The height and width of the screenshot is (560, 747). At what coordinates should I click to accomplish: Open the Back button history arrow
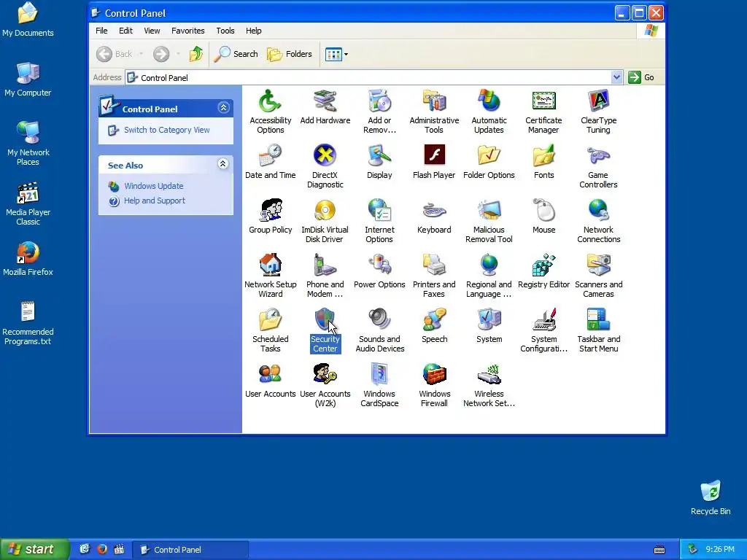pos(141,54)
